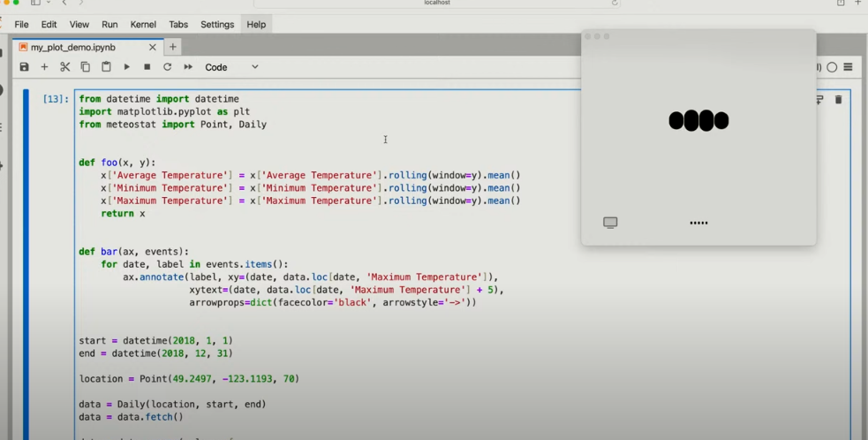
Task: Insert a new cell with the plus icon
Action: point(44,67)
